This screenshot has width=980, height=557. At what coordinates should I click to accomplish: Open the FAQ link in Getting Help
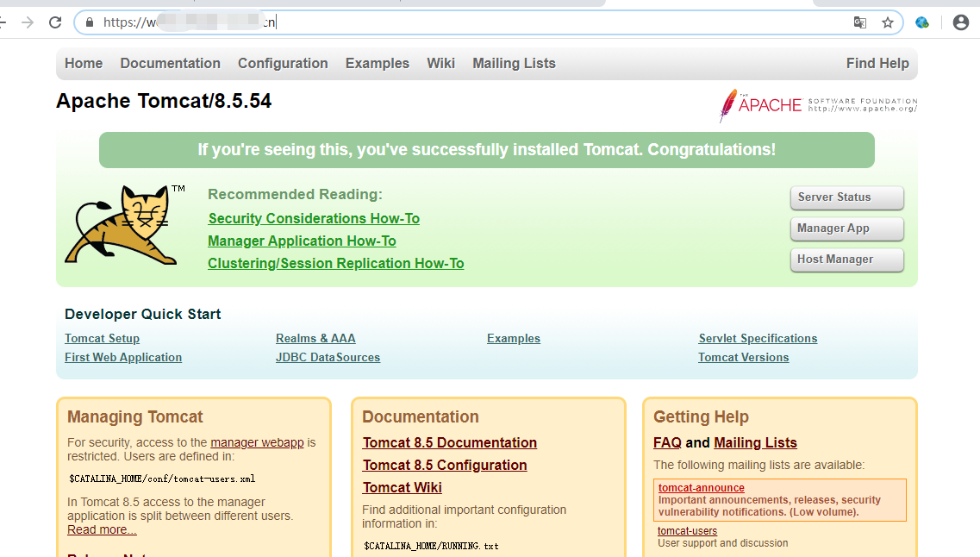tap(667, 442)
